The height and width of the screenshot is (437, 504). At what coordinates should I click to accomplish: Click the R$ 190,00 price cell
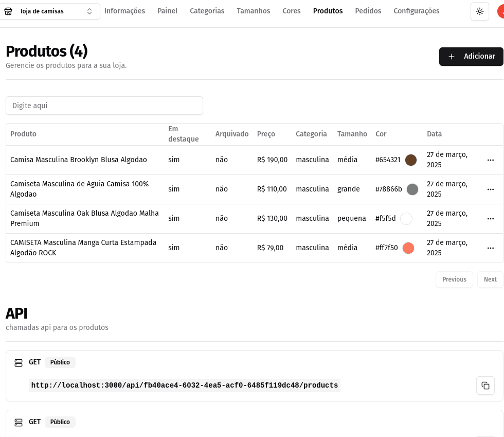pos(272,160)
